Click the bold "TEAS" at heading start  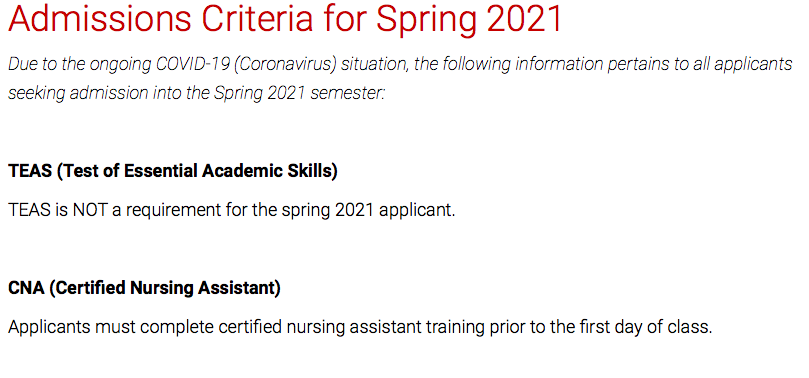coord(30,171)
